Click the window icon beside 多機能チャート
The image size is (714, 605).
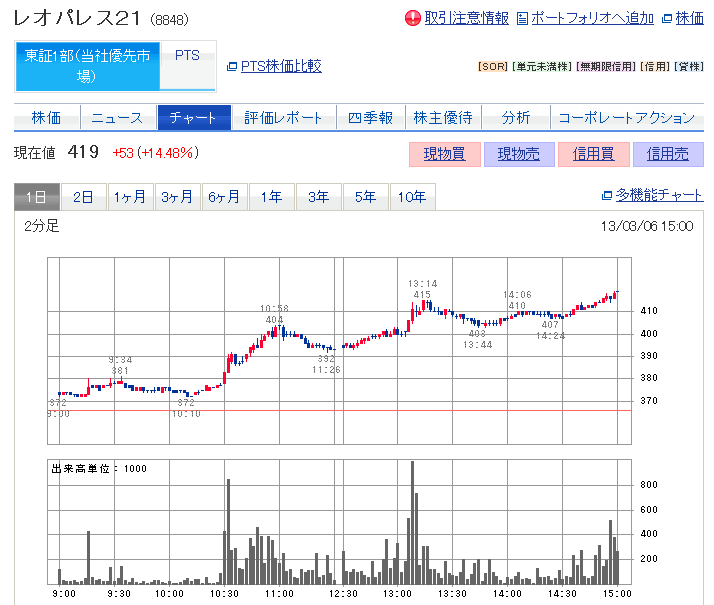pos(607,196)
